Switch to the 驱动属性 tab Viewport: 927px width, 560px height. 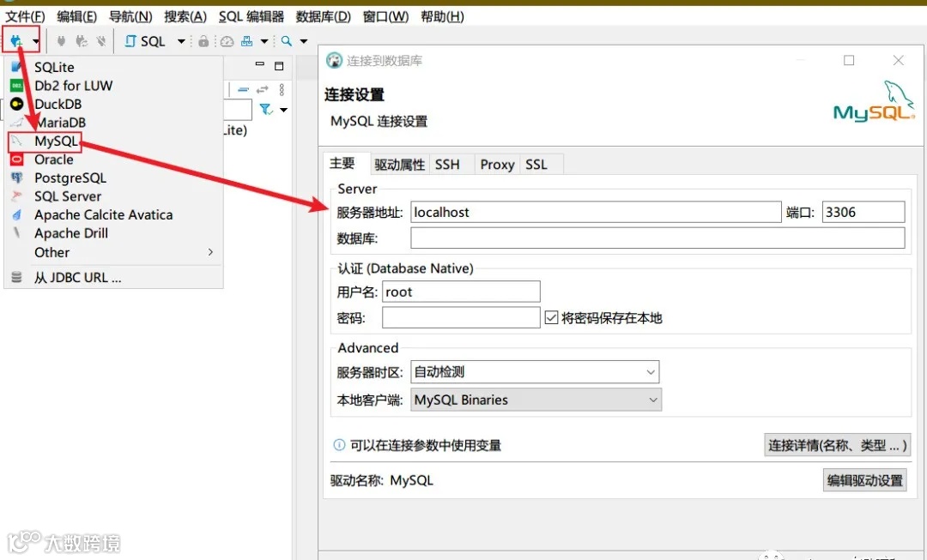pyautogui.click(x=400, y=165)
